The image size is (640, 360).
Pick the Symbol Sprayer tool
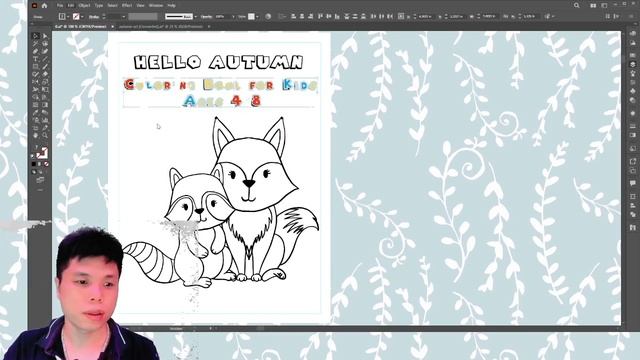click(x=36, y=120)
